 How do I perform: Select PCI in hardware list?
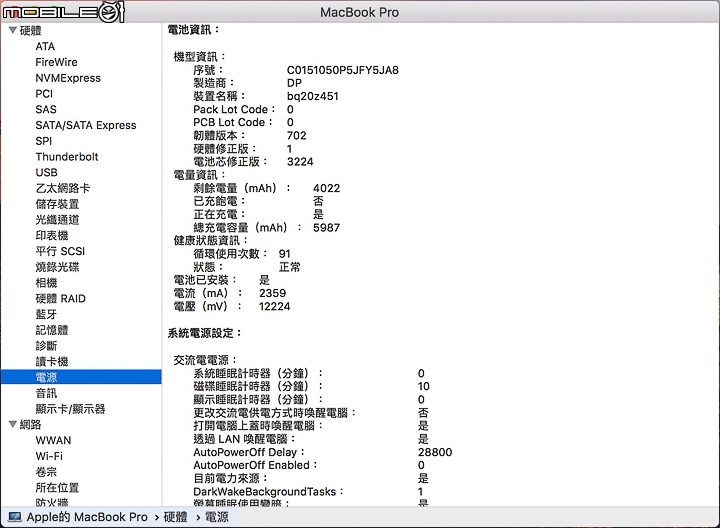pos(44,94)
